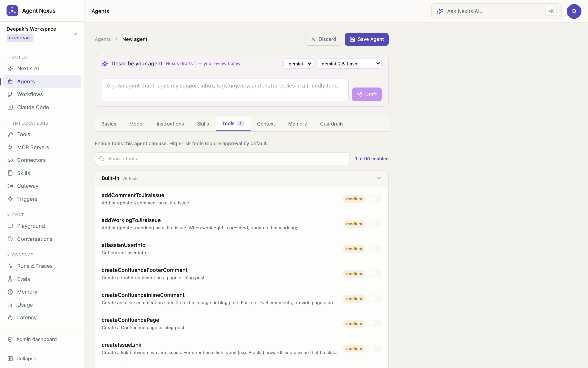Toggle on createConfluenceFooterComment tool
The width and height of the screenshot is (588, 368).
click(x=375, y=274)
